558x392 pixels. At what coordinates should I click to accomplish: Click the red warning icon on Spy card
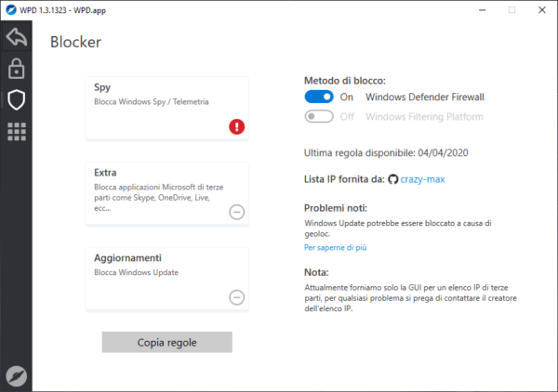[x=236, y=126]
